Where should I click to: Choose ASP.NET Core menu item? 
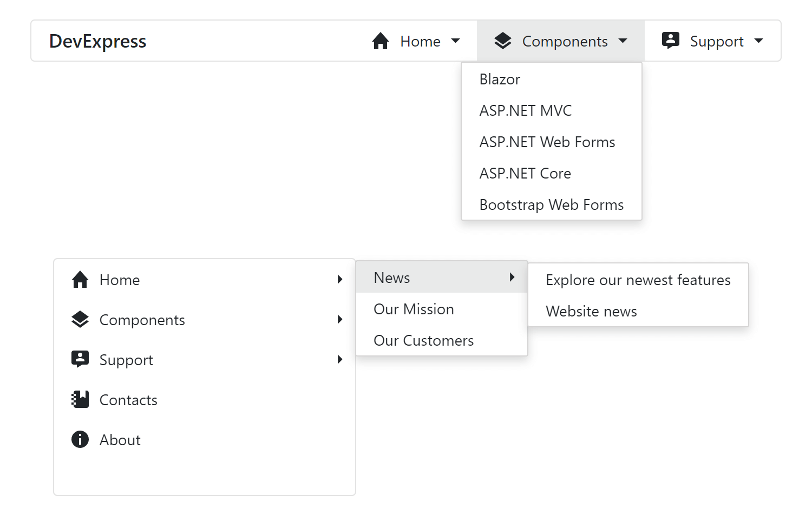tap(525, 174)
